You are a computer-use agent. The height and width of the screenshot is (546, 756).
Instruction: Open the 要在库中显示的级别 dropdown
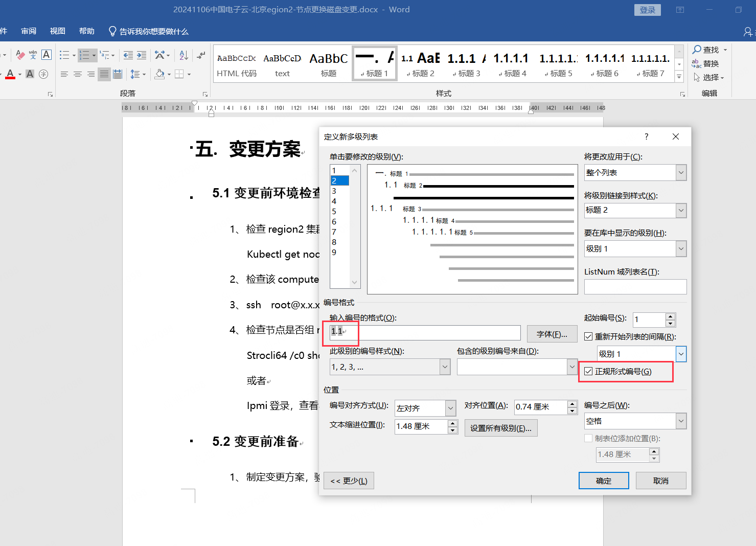click(681, 249)
